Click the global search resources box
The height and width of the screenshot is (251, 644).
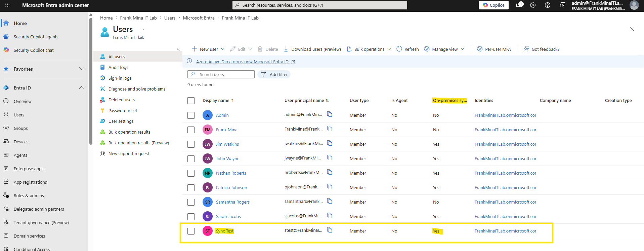pos(320,5)
